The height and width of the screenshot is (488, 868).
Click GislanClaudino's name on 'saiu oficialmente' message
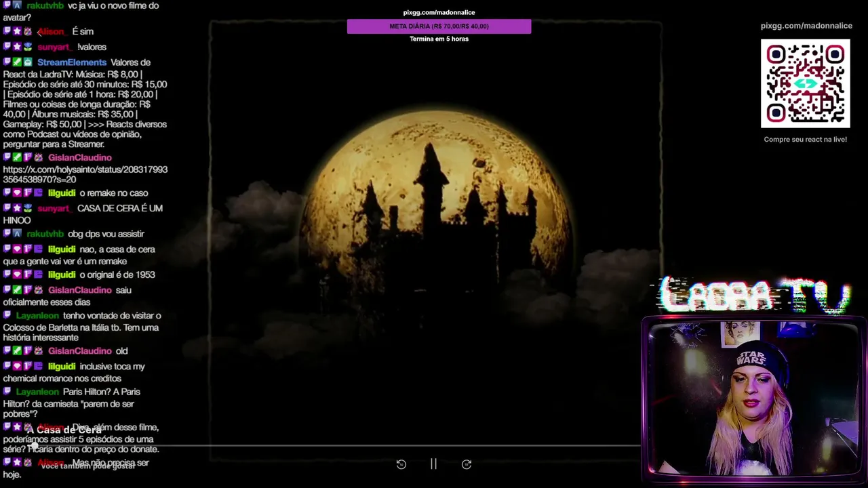80,290
